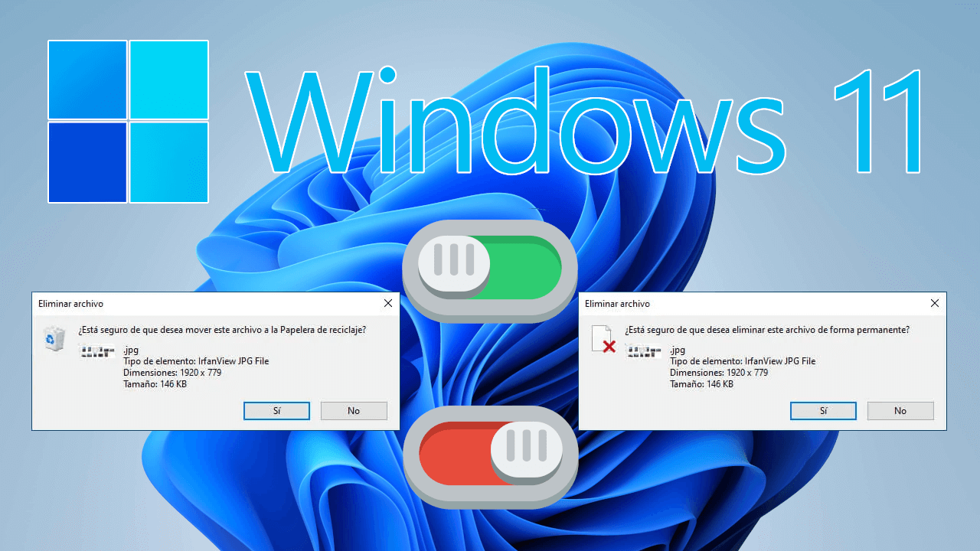Switch on the red toggle
Viewport: 980px width, 551px height.
[x=490, y=454]
